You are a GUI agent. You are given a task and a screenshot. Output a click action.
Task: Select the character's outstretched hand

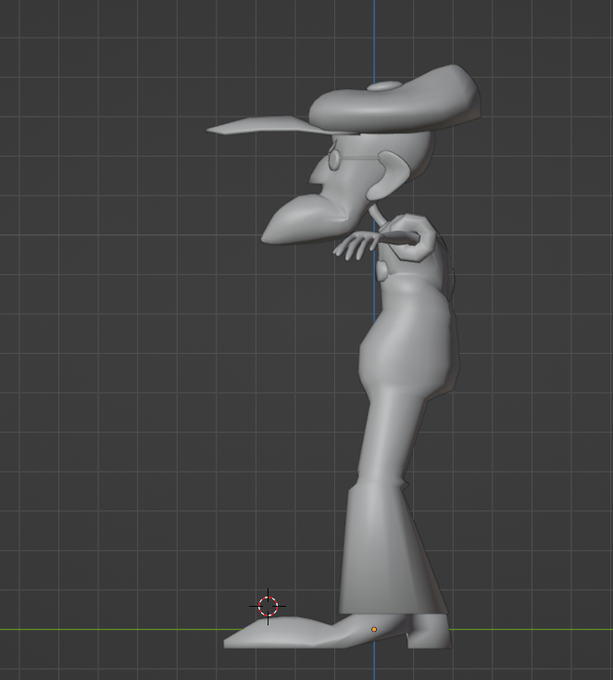click(355, 245)
